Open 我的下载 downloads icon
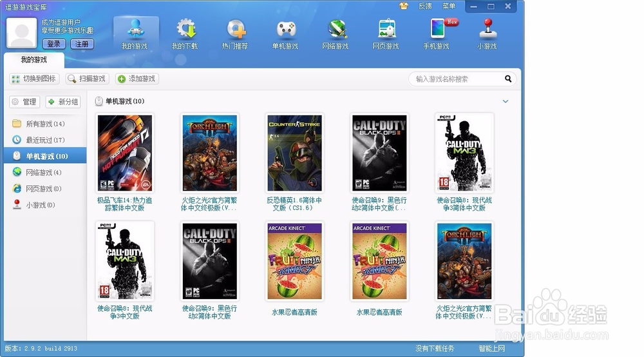The image size is (644, 357). click(x=185, y=35)
